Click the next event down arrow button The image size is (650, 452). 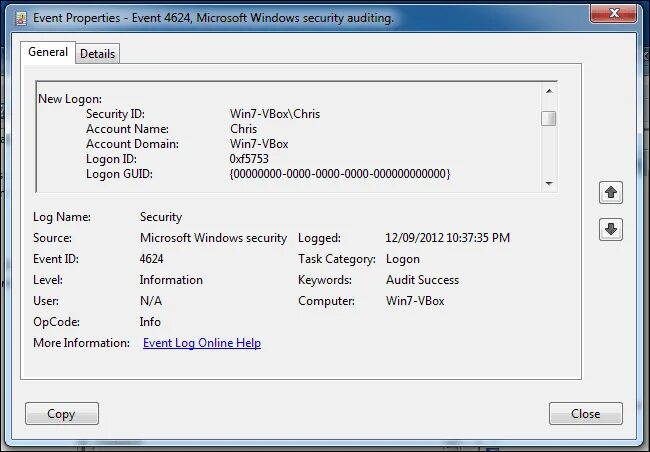coord(611,229)
